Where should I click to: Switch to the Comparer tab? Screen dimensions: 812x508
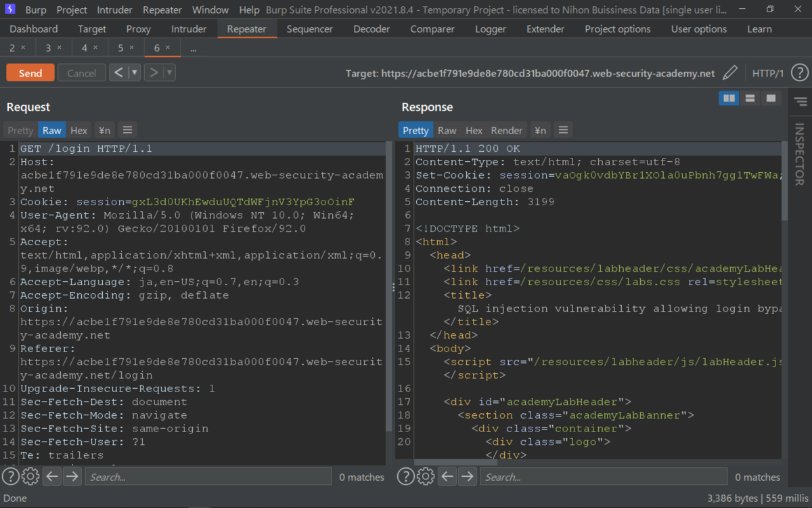(432, 29)
